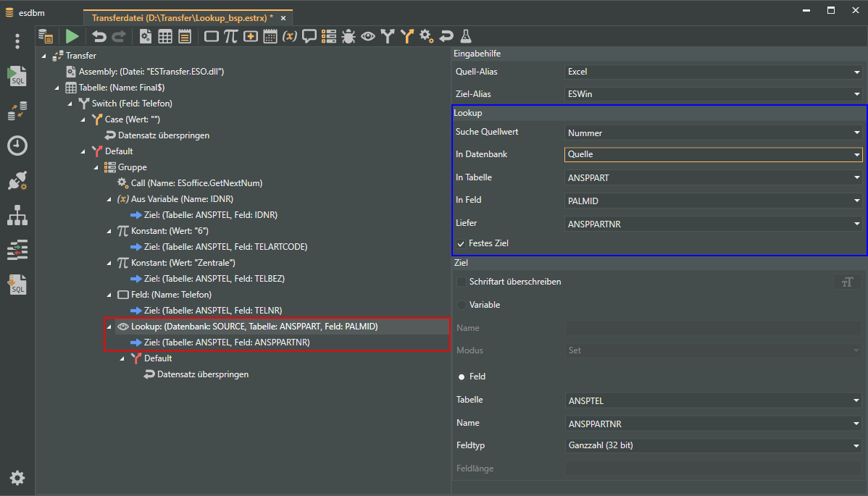The width and height of the screenshot is (868, 496).
Task: Click the variable (x) toolbar icon
Action: click(x=290, y=36)
